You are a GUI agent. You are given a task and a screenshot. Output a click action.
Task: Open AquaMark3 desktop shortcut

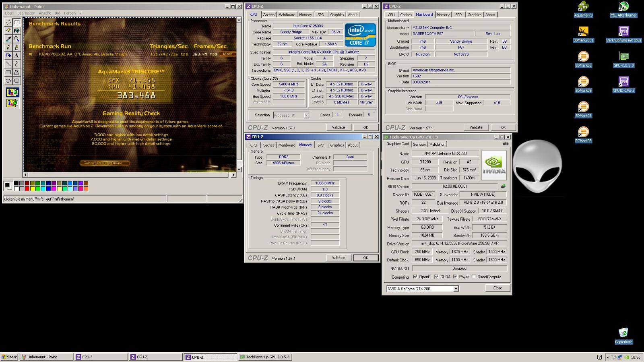583,9
